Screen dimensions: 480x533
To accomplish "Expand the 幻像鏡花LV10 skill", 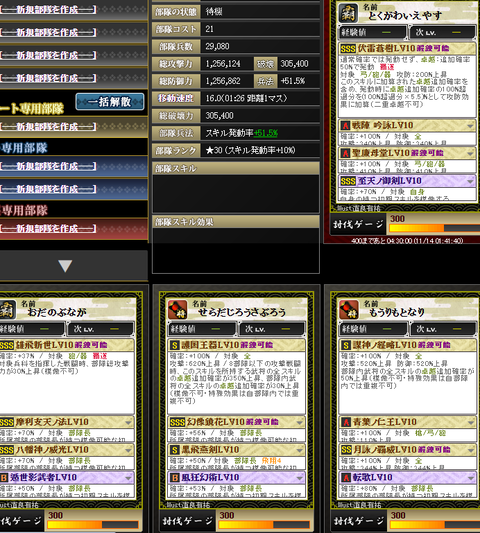I will [x=299, y=423].
